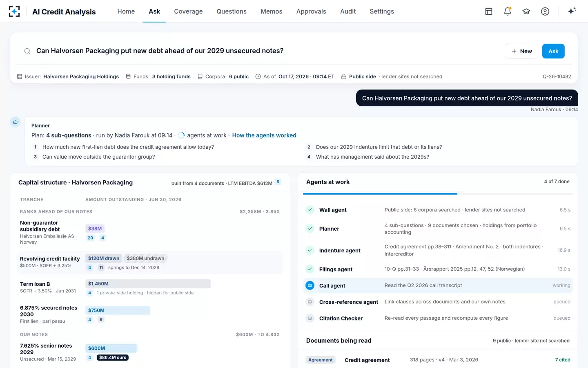Click the Filings agent done checkmark

pyautogui.click(x=310, y=269)
